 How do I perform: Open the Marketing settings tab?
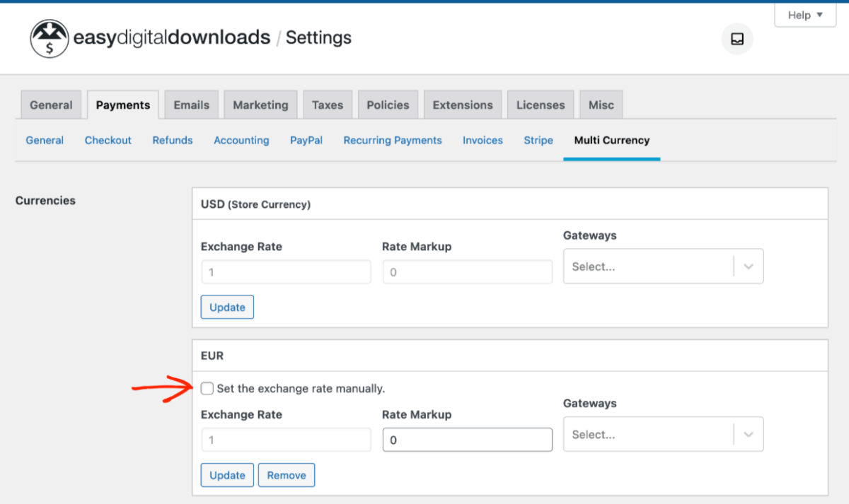click(260, 104)
